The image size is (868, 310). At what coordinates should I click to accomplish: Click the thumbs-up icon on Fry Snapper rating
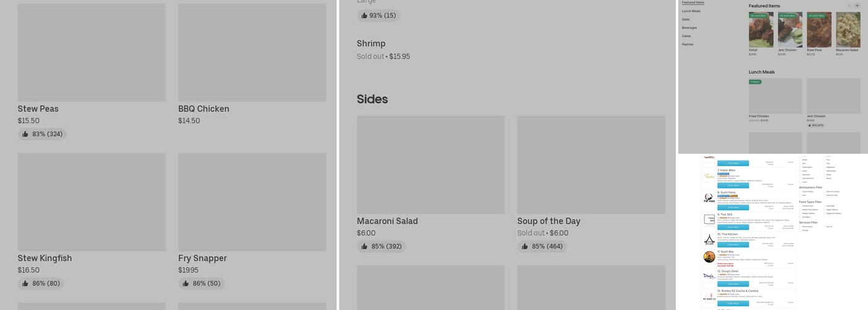186,283
